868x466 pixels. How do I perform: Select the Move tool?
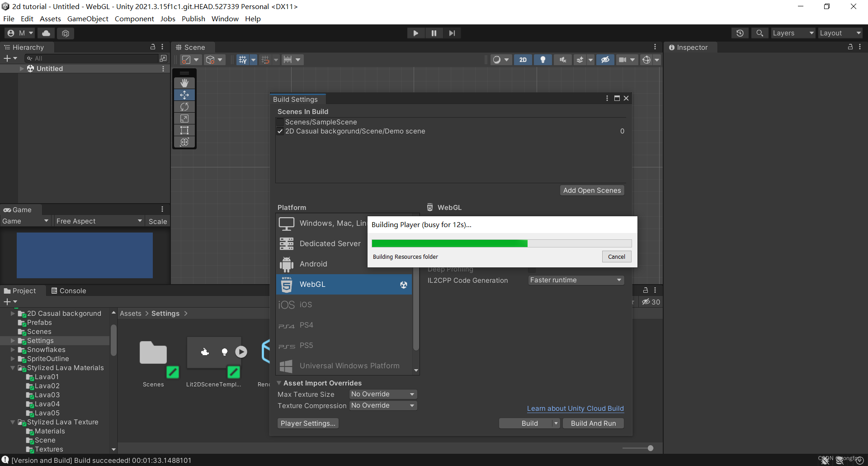[x=184, y=95]
